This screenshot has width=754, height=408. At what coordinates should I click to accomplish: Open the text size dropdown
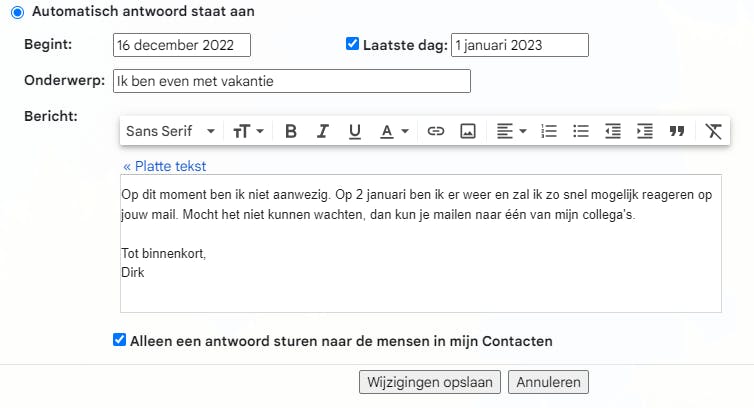(248, 131)
